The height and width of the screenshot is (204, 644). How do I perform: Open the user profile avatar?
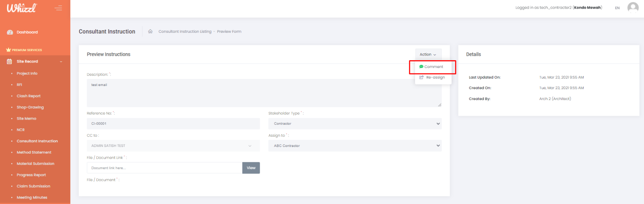(633, 7)
